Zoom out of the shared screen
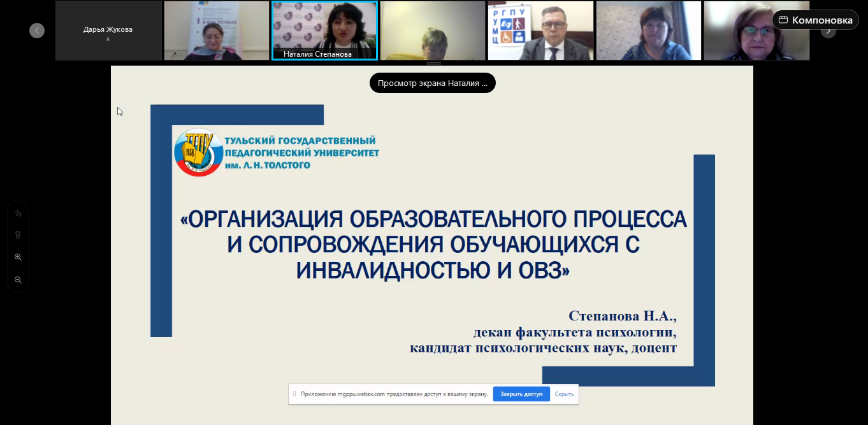This screenshot has height=425, width=868. pos(18,280)
